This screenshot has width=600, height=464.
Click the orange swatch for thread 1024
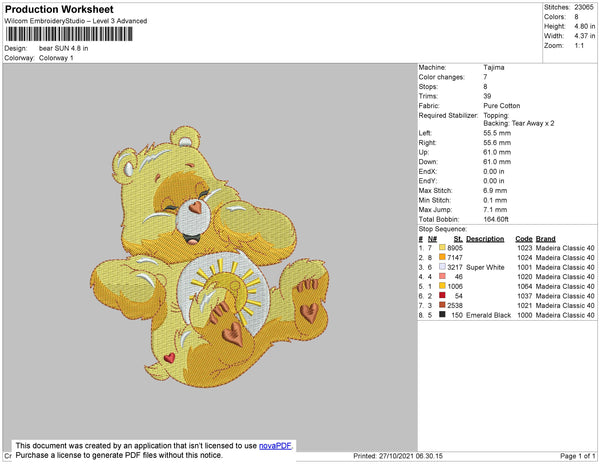(442, 257)
